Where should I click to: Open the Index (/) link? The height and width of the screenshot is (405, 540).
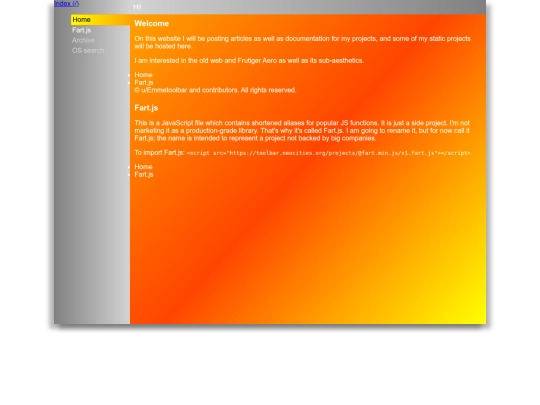click(66, 3)
